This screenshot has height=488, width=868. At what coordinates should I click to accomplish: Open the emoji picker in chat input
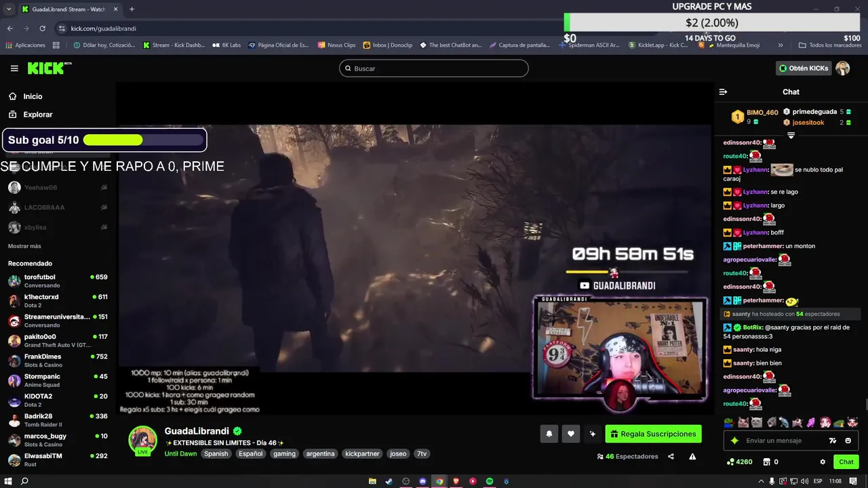(x=848, y=441)
